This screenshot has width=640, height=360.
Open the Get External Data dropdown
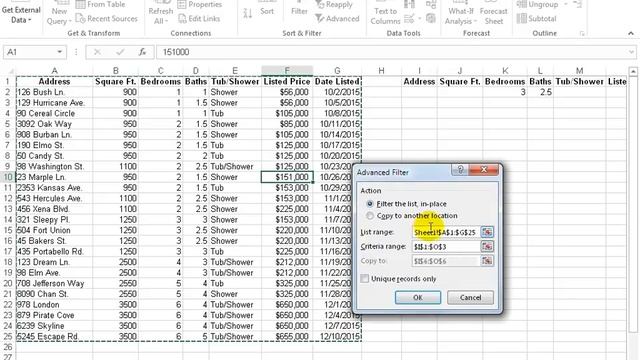[21, 14]
